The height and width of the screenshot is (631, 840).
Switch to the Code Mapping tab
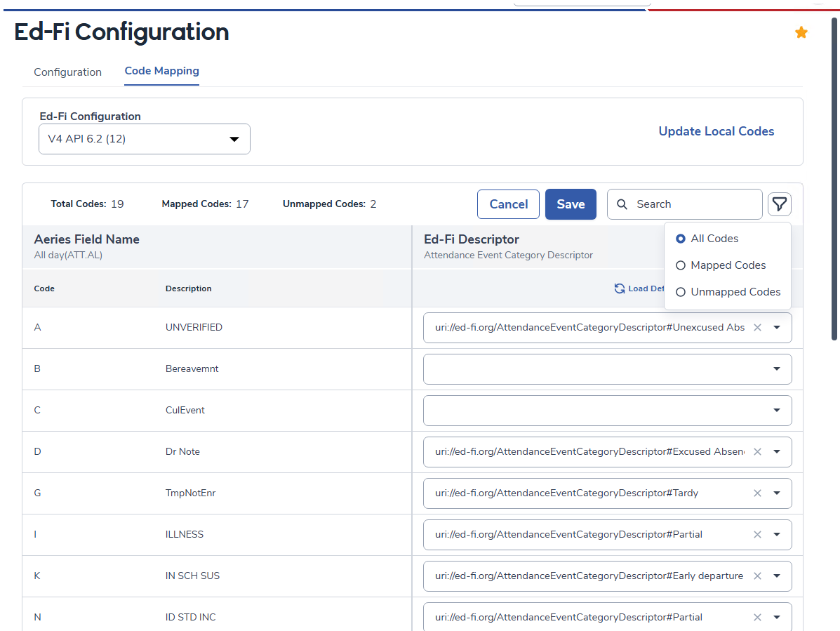click(x=162, y=71)
